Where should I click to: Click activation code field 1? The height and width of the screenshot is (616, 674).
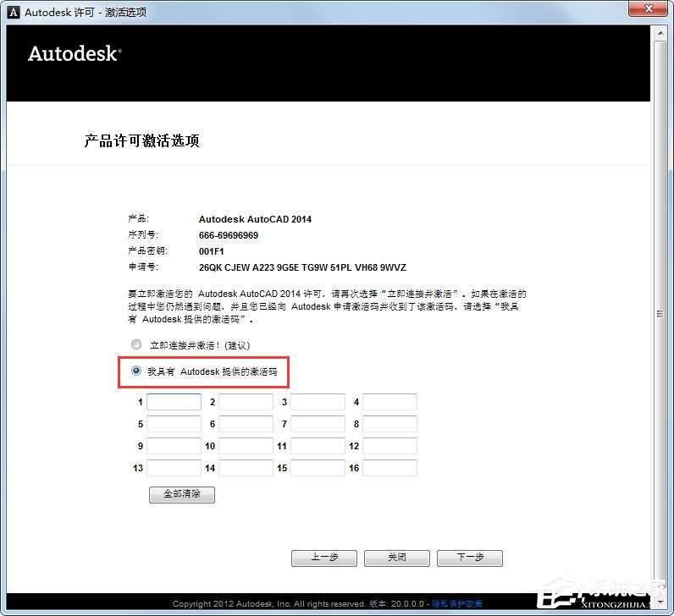click(174, 402)
